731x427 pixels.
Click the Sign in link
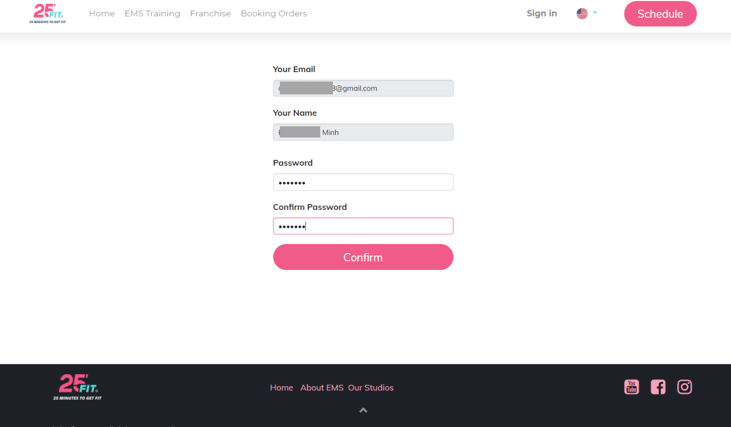(542, 14)
